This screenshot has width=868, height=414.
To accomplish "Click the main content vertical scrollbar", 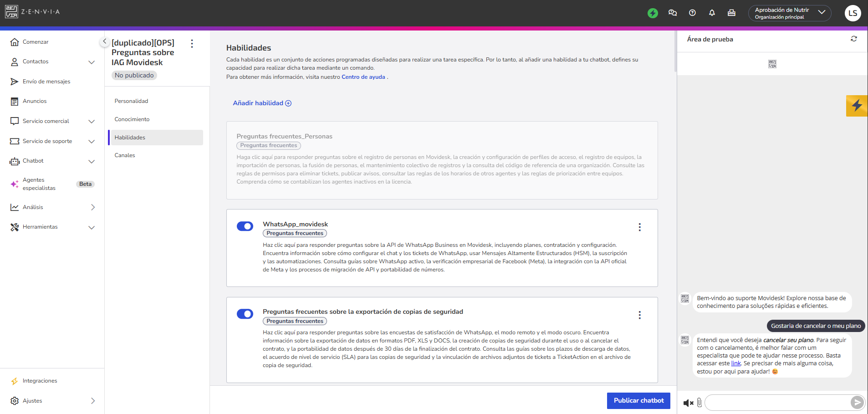I will click(675, 51).
